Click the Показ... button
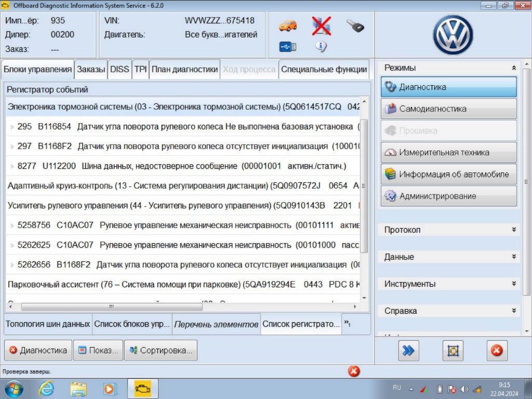The height and width of the screenshot is (399, 532). pos(98,350)
